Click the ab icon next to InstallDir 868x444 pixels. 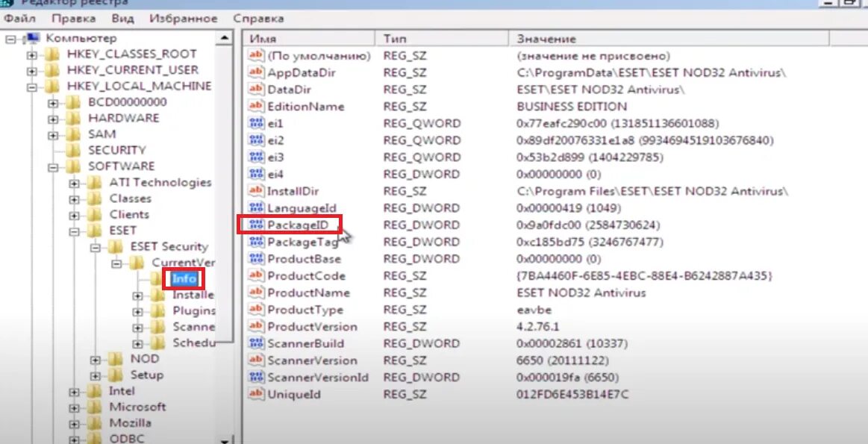click(x=255, y=191)
